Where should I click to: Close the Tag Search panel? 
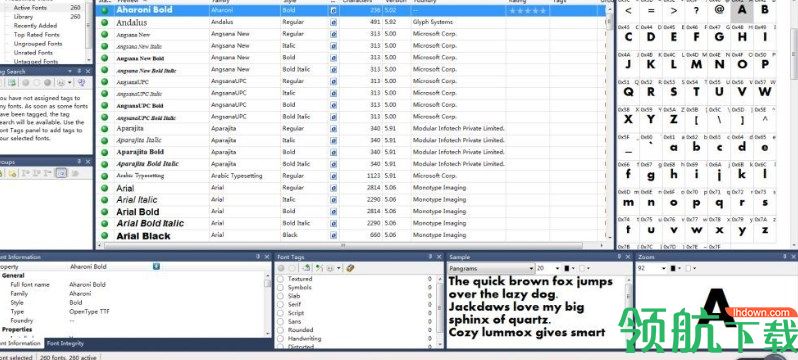88,71
